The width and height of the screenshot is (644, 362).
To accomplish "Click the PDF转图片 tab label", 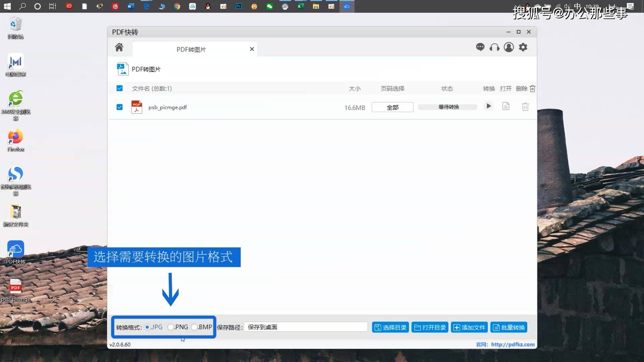I will tap(192, 49).
